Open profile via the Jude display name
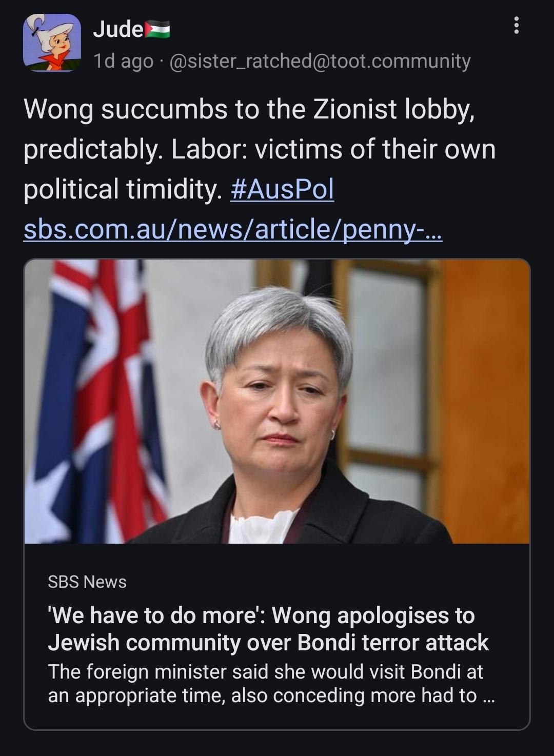554x756 pixels. click(x=118, y=30)
